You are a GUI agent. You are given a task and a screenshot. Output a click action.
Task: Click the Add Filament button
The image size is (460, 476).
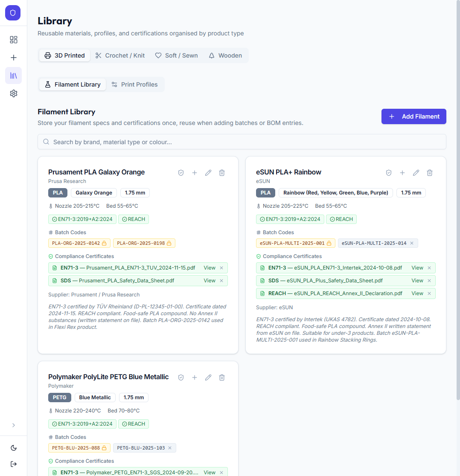pos(413,116)
